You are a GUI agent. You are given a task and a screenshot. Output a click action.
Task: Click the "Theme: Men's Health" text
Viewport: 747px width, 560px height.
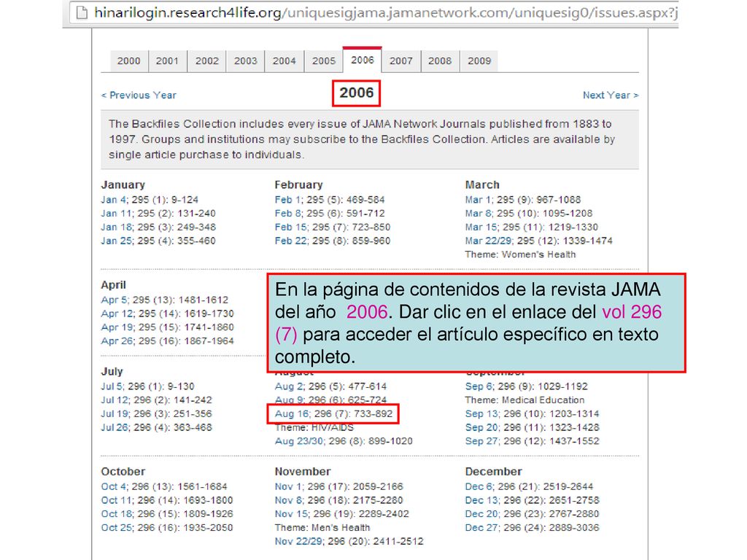(x=322, y=528)
